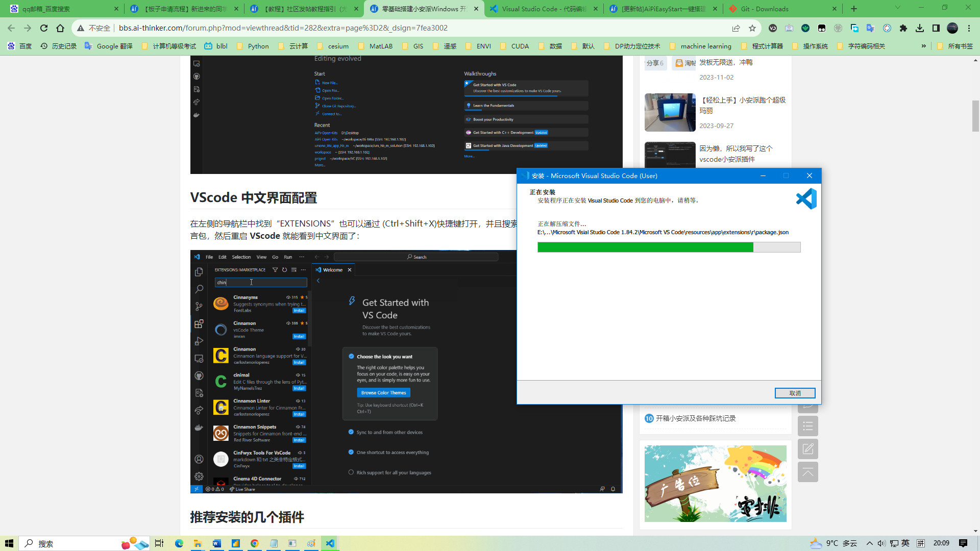Open the vscode小安派插件 post link
Viewport: 980px width, 551px height.
pyautogui.click(x=736, y=154)
